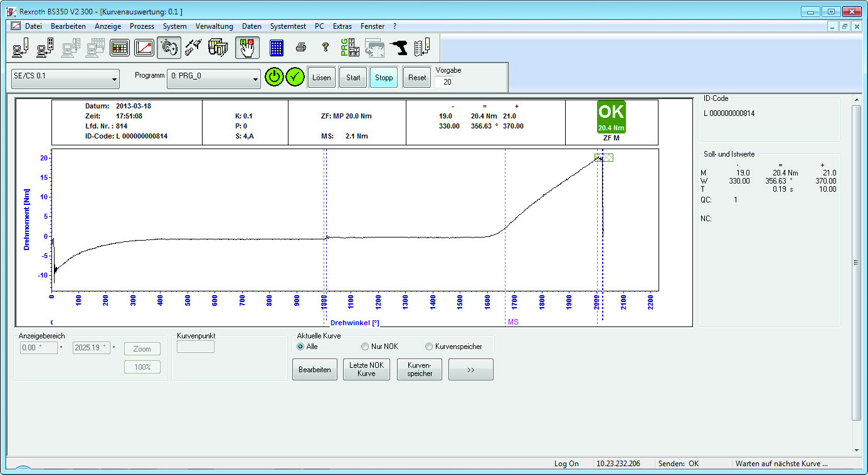The width and height of the screenshot is (868, 475).
Task: Select the Kurvenspeicher radio option
Action: point(454,347)
